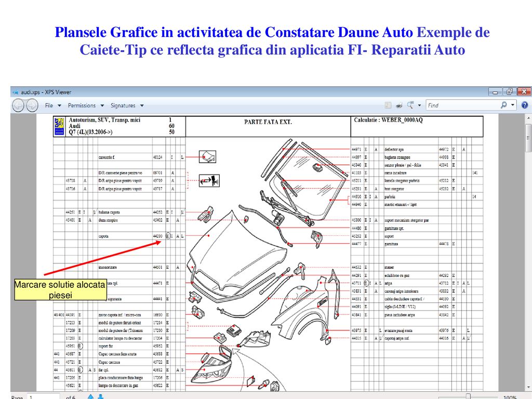Screen dimensions: 532x399
Task: Click the document outline icon in the toolbar
Action: (388, 105)
